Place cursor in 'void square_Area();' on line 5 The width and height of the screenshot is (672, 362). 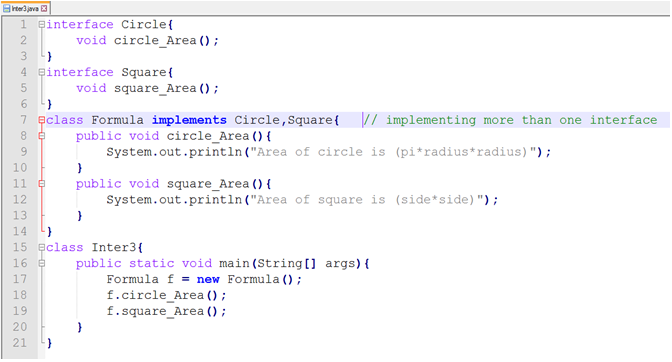click(x=147, y=88)
